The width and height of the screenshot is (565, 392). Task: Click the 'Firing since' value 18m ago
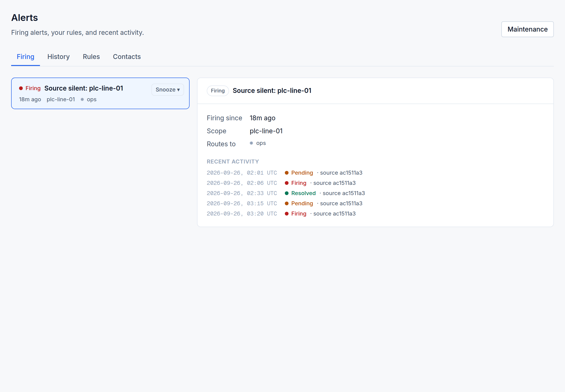tap(262, 118)
